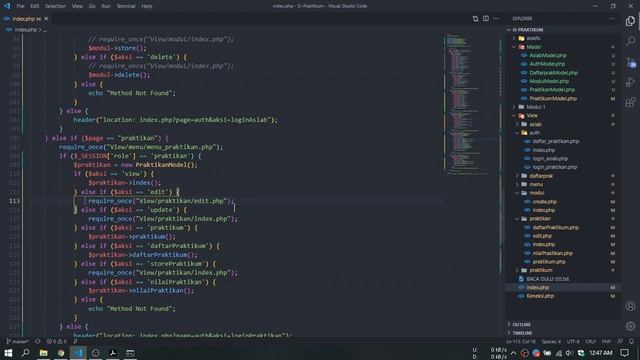Click the code minimap overview
The height and width of the screenshot is (360, 640).
click(x=471, y=104)
